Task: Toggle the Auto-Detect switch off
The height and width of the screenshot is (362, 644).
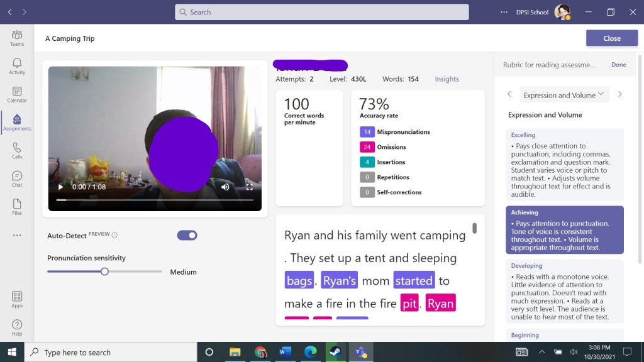Action: 187,235
